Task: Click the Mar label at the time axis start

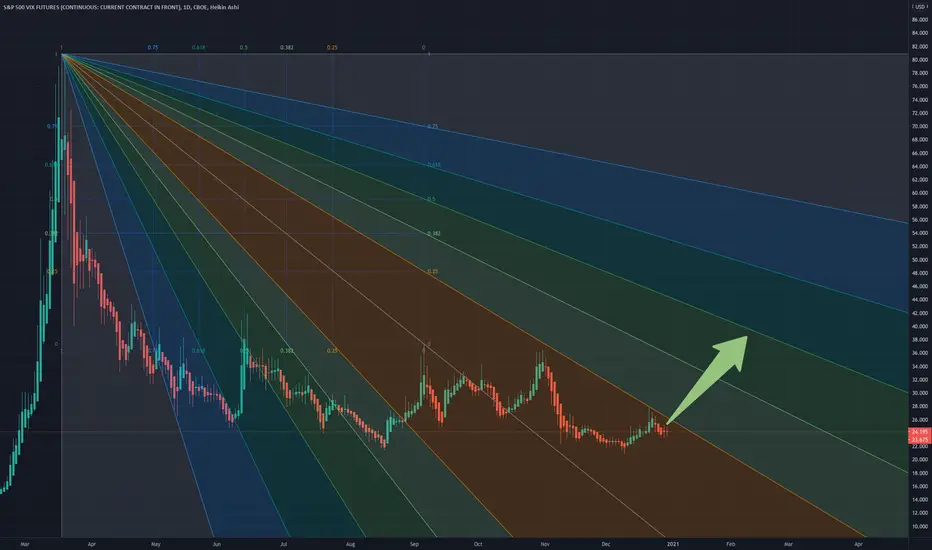Action: pos(24,544)
